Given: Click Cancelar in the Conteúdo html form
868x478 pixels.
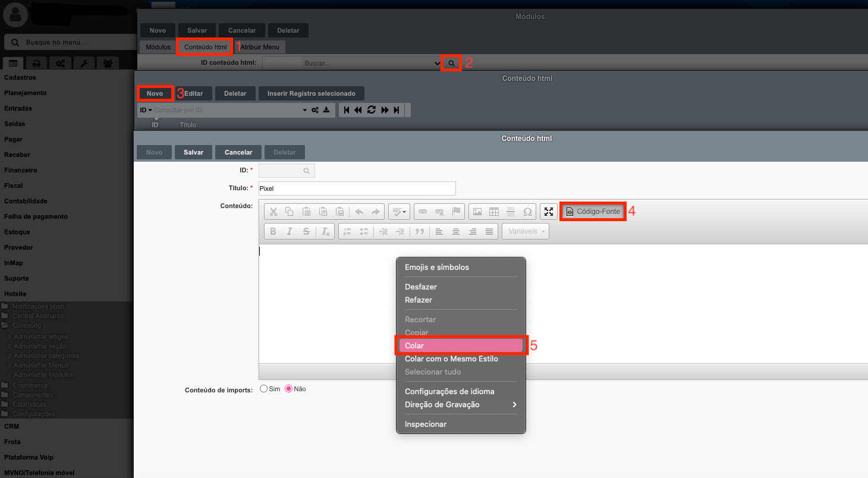Looking at the screenshot, I should 238,152.
